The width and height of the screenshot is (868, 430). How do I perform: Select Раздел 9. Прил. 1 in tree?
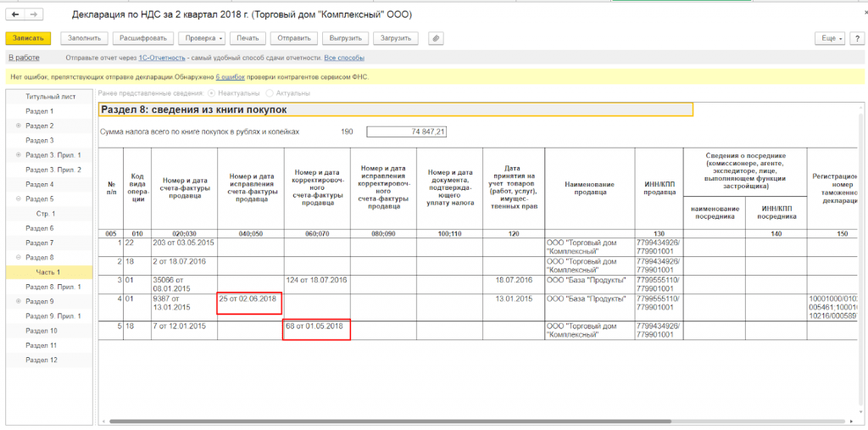[x=53, y=316]
